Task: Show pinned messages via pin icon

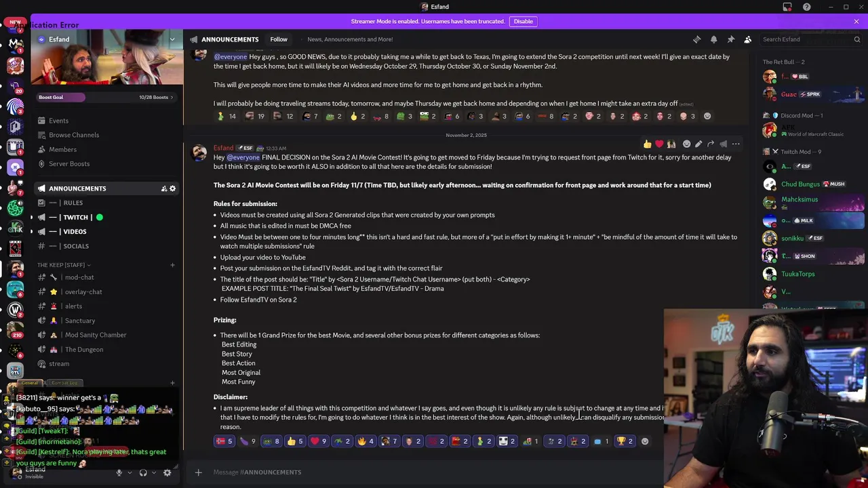Action: tap(730, 39)
